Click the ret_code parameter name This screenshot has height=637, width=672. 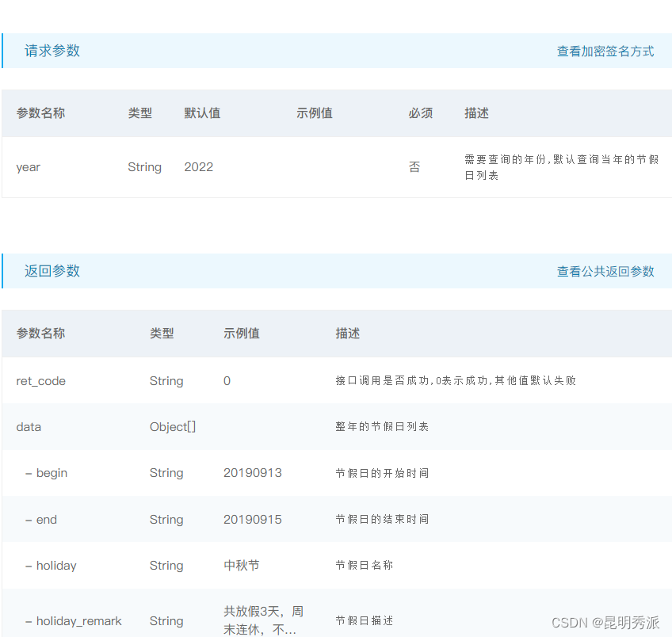coord(40,381)
